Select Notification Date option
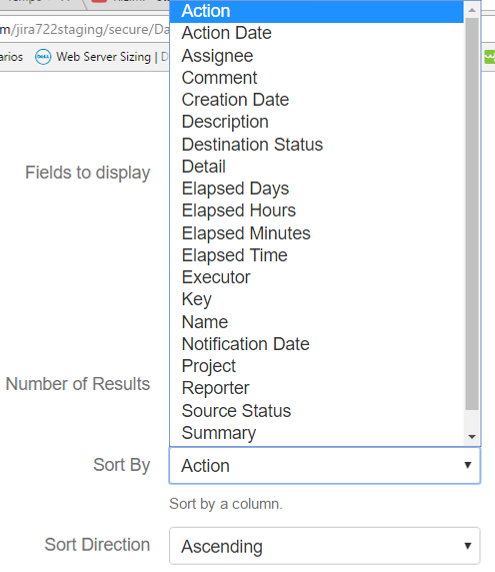This screenshot has width=495, height=572. click(x=317, y=344)
